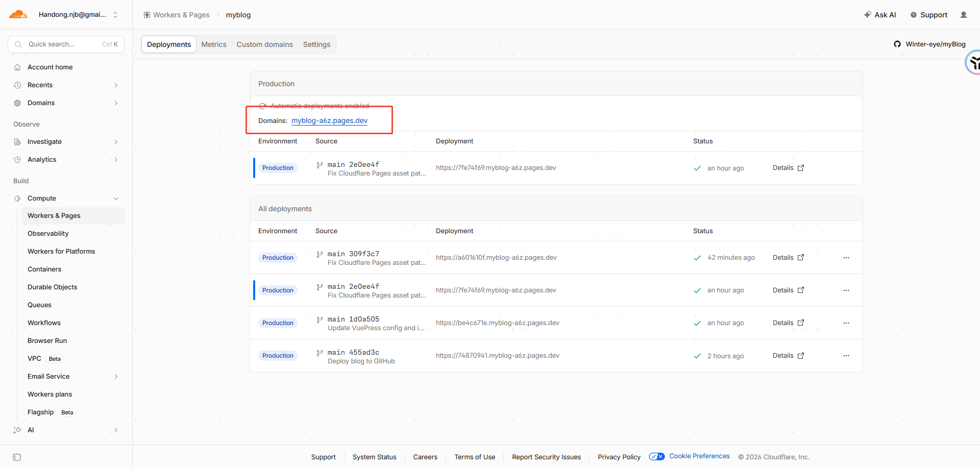This screenshot has height=469, width=980.
Task: Toggle the sidebar collapse icon
Action: pos(17,457)
